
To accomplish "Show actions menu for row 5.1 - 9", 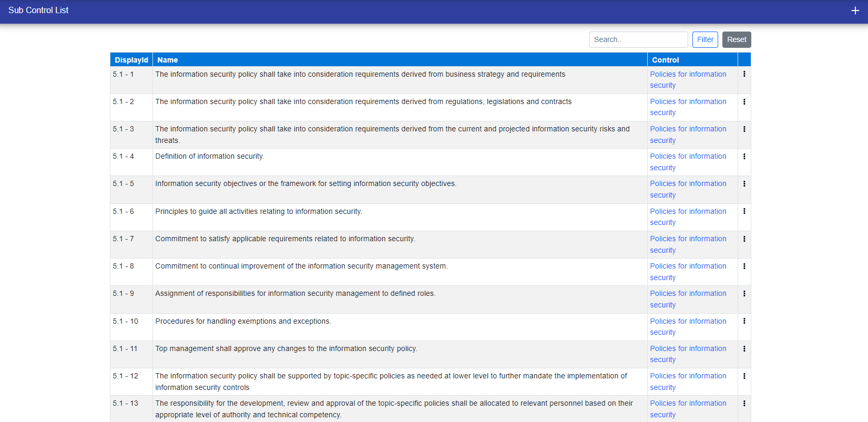I will [x=744, y=293].
